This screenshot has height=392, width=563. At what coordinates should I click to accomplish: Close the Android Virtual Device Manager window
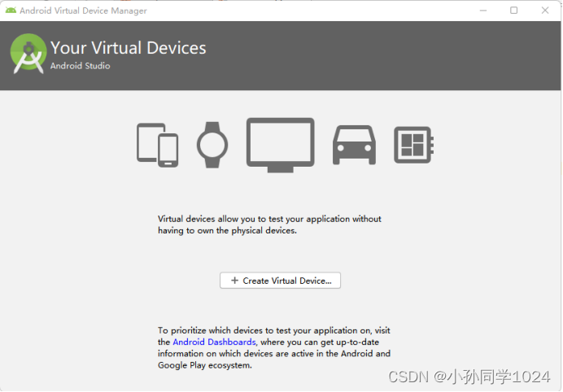pyautogui.click(x=545, y=11)
